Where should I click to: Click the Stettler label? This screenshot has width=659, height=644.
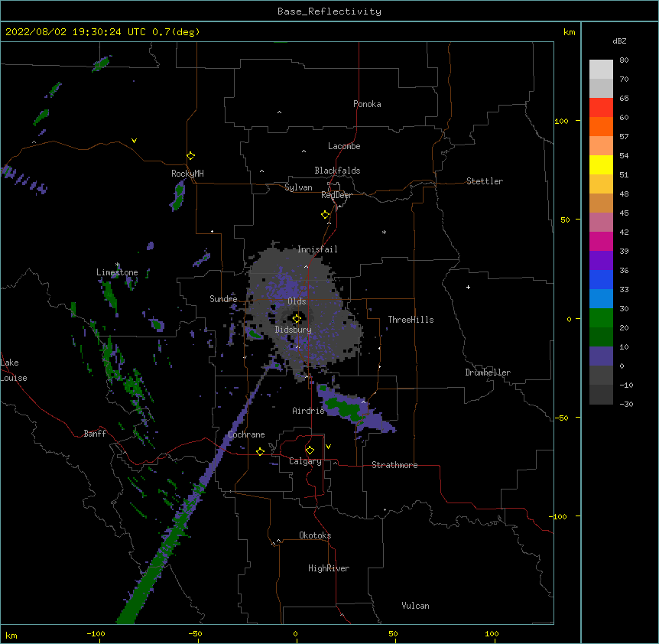(x=485, y=181)
